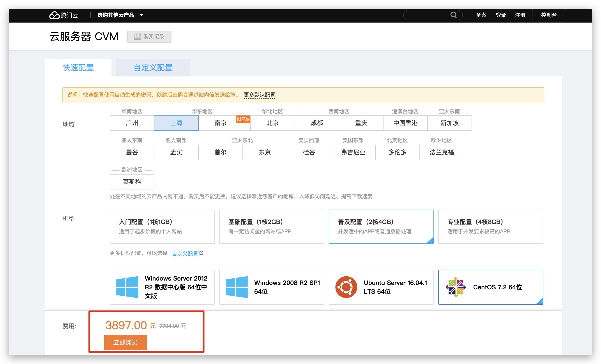Focus the top search input field
601x364 pixels.
tap(427, 15)
